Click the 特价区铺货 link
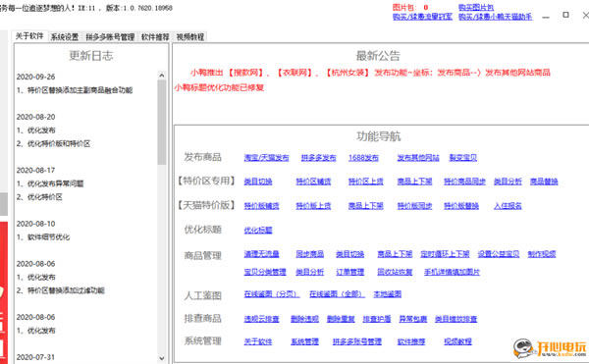The width and height of the screenshot is (589, 364). click(x=313, y=182)
